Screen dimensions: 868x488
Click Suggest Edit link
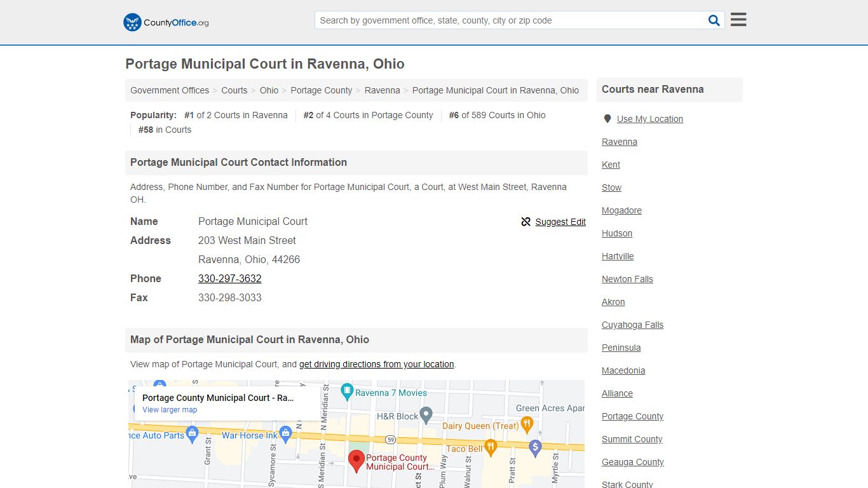click(x=560, y=222)
